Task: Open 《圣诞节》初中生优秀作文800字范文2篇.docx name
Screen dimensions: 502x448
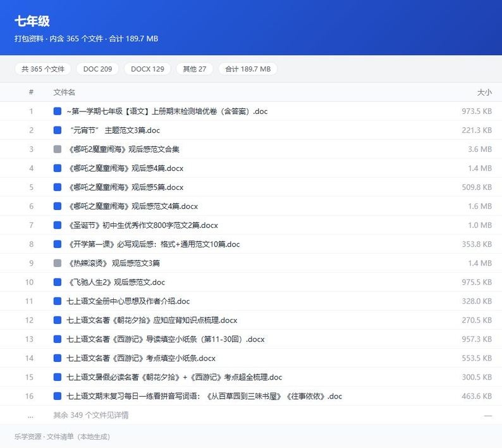Action: pyautogui.click(x=142, y=225)
